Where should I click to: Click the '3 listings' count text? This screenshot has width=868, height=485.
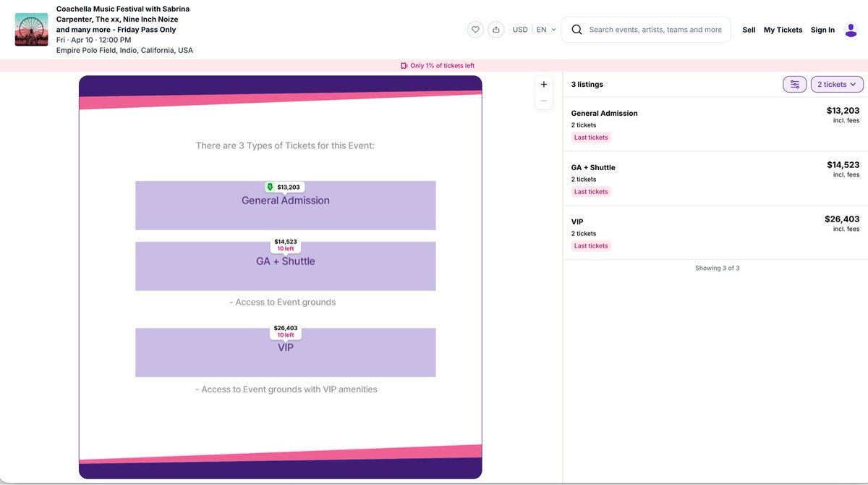pyautogui.click(x=587, y=85)
